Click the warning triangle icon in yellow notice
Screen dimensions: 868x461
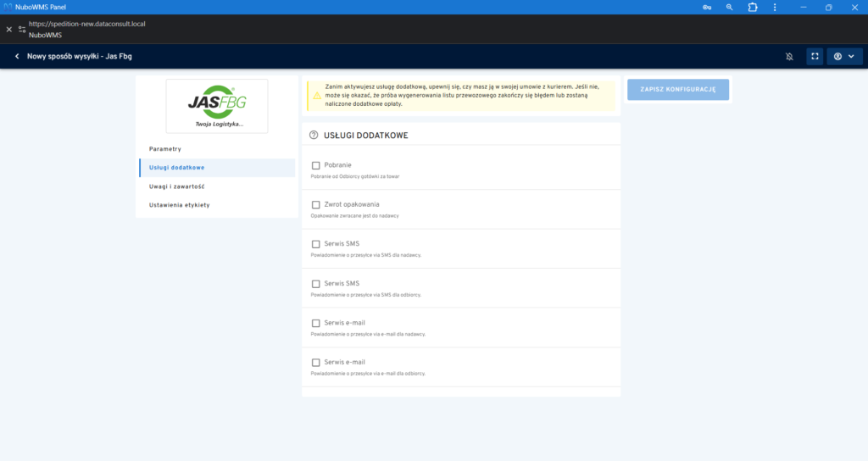coord(316,96)
